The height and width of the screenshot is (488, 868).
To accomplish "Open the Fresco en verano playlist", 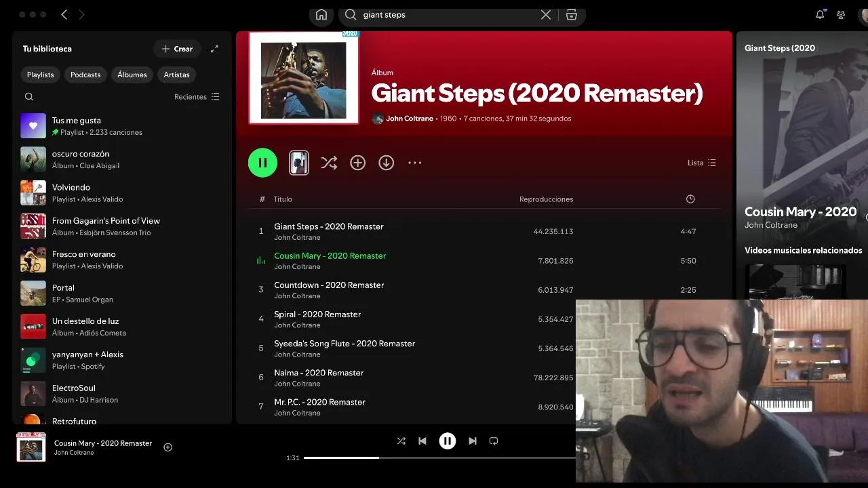I will click(122, 260).
